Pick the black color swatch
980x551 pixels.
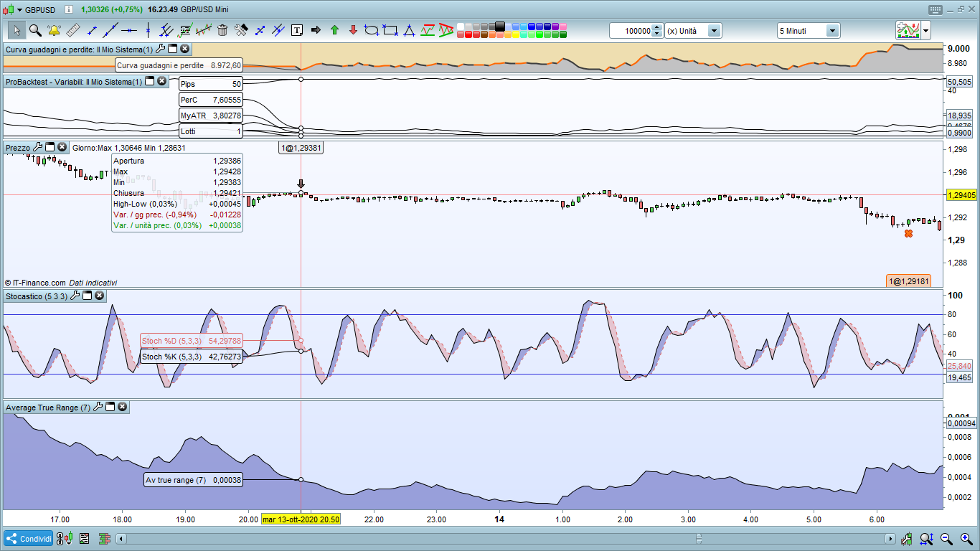click(x=500, y=27)
